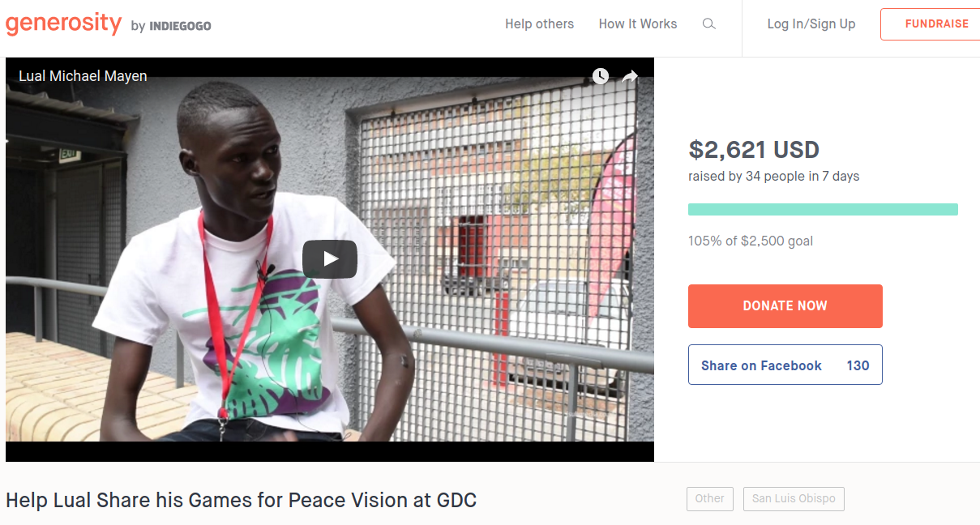The height and width of the screenshot is (525, 980).
Task: Open the How It Works page
Action: 638,24
